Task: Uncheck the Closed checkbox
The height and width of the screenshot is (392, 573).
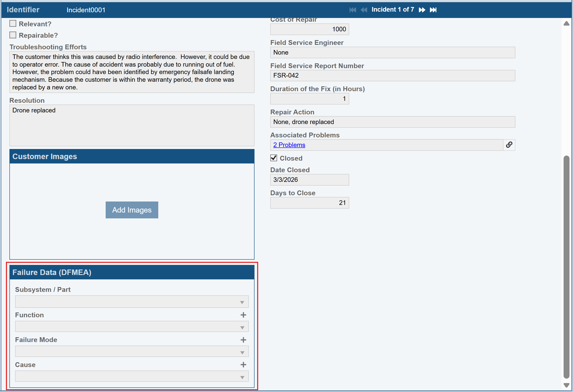Action: pos(273,158)
